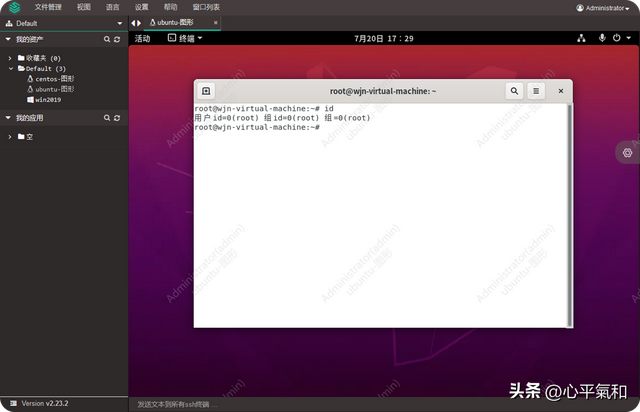Expand the 收藏夹 (0) folder
640x412 pixels.
tap(10, 58)
